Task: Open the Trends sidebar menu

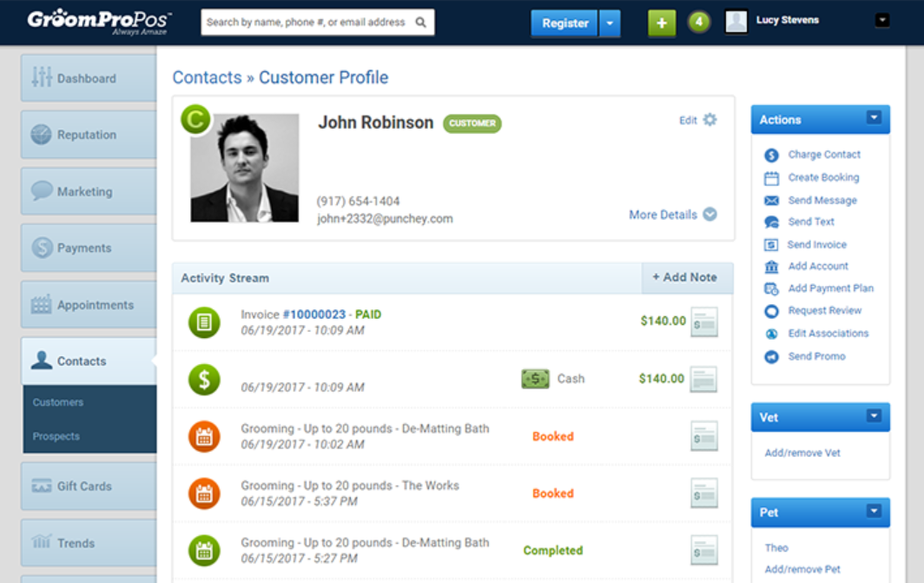Action: [89, 543]
